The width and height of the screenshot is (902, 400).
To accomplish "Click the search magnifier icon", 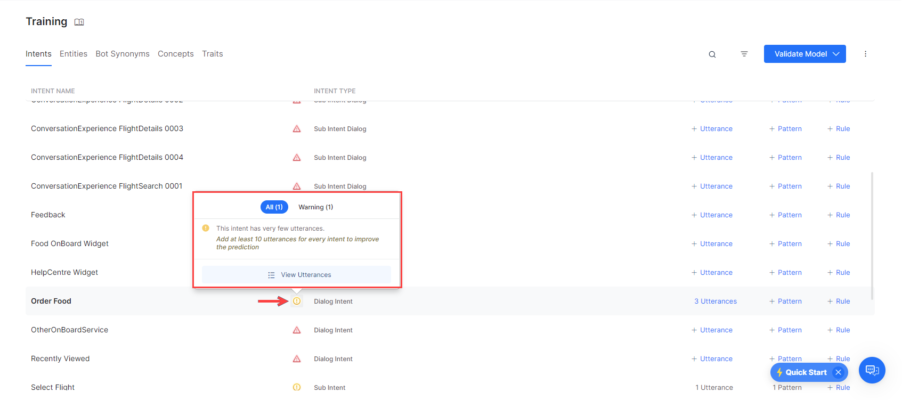I will [712, 54].
